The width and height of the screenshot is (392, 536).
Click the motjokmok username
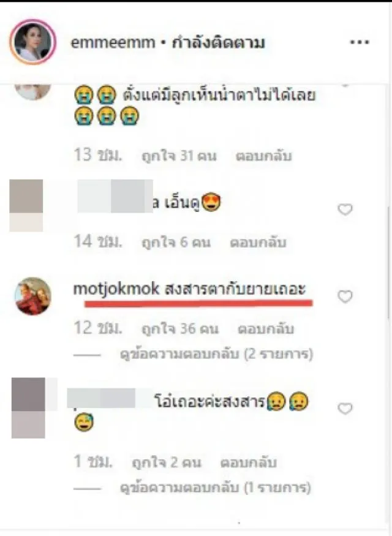116,289
